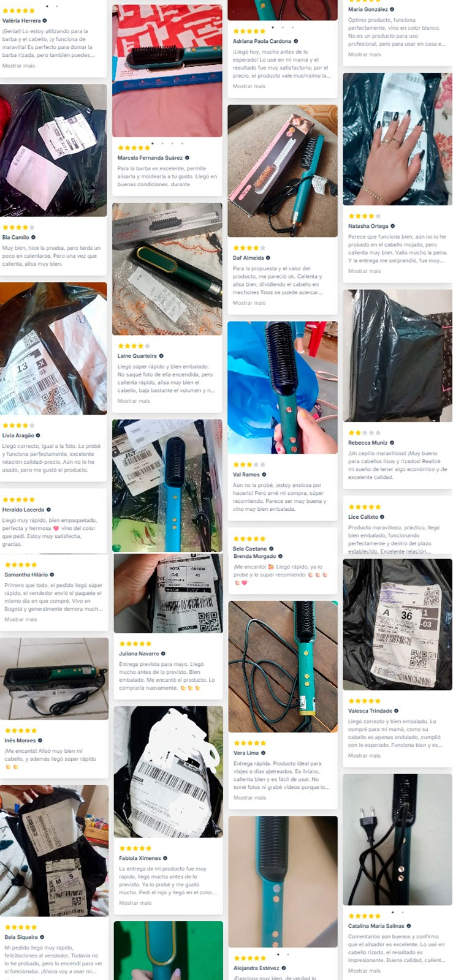This screenshot has width=453, height=980.
Task: Open photo of hand with black nails on package
Action: coord(397,139)
